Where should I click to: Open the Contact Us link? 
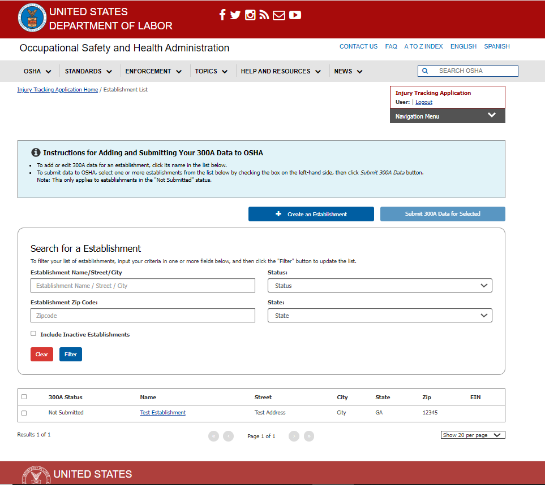pyautogui.click(x=358, y=47)
